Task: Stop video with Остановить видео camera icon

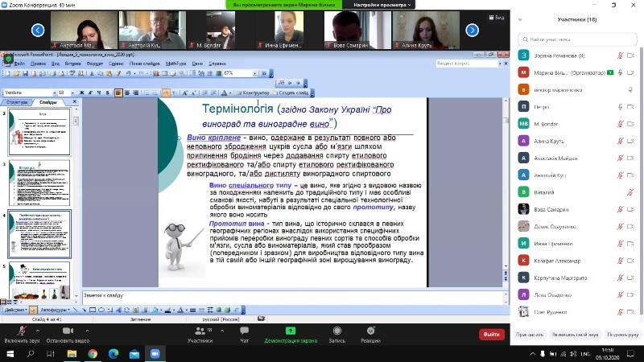Action: 68,331
